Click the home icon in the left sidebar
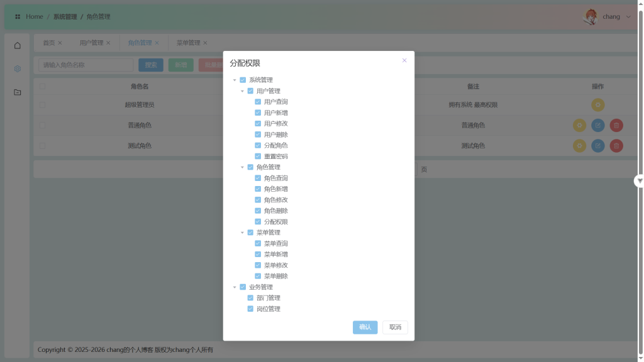 click(18, 45)
